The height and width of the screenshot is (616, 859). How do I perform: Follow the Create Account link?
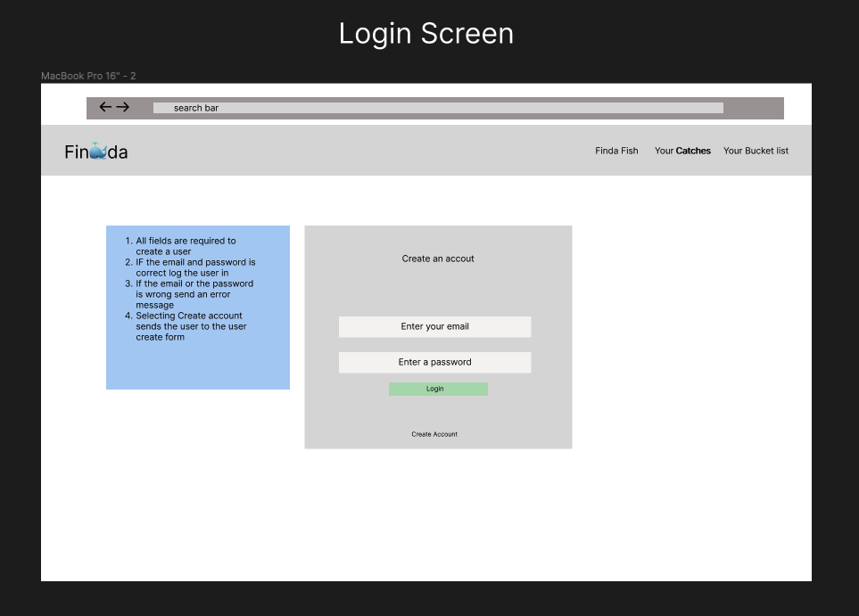(434, 434)
